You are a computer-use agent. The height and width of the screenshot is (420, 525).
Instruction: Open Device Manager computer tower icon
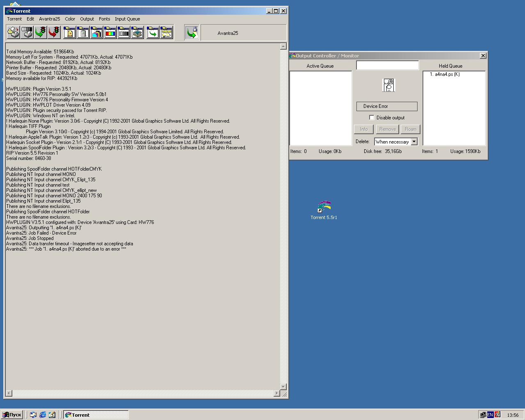coord(83,32)
